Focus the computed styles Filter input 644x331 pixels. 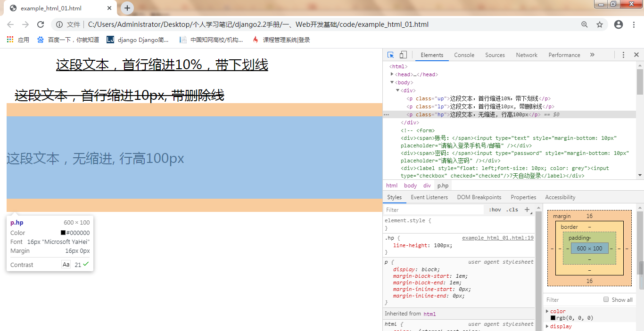[x=572, y=299]
